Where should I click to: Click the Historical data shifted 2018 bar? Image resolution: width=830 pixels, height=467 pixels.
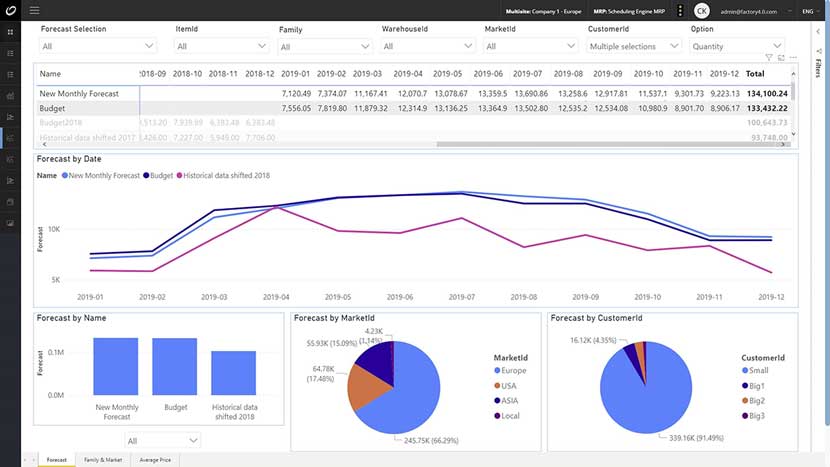pyautogui.click(x=233, y=373)
